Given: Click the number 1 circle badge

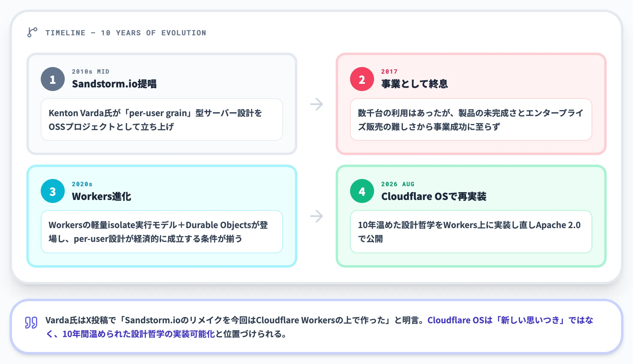Looking at the screenshot, I should 53,79.
